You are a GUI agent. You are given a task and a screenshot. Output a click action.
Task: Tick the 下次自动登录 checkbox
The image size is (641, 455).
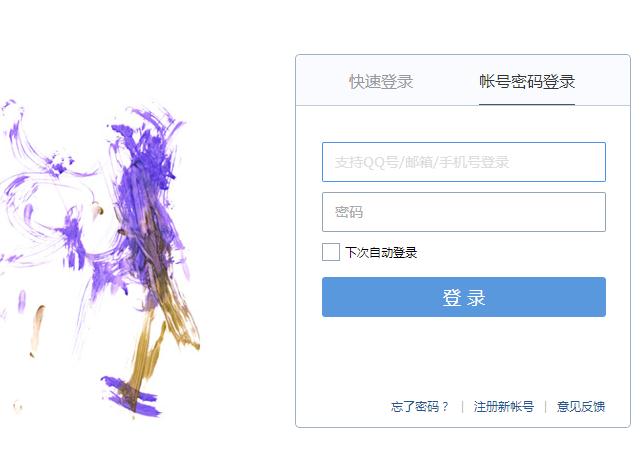[x=331, y=252]
